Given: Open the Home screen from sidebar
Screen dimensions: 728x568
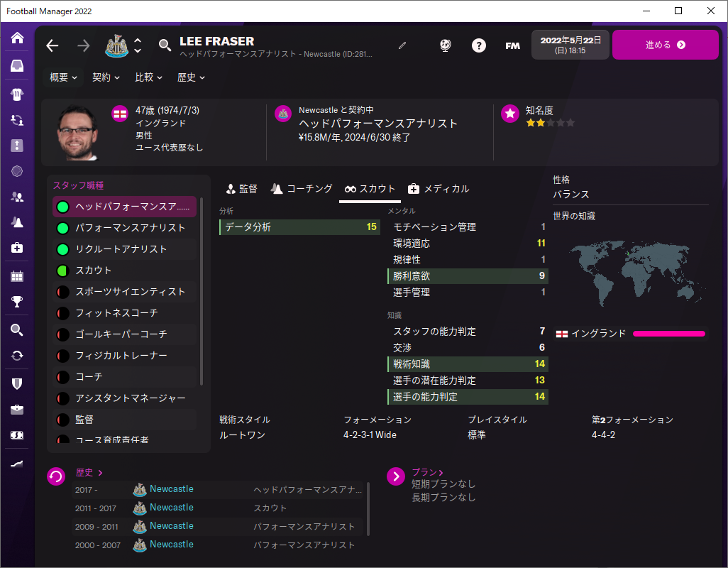Looking at the screenshot, I should (17, 38).
